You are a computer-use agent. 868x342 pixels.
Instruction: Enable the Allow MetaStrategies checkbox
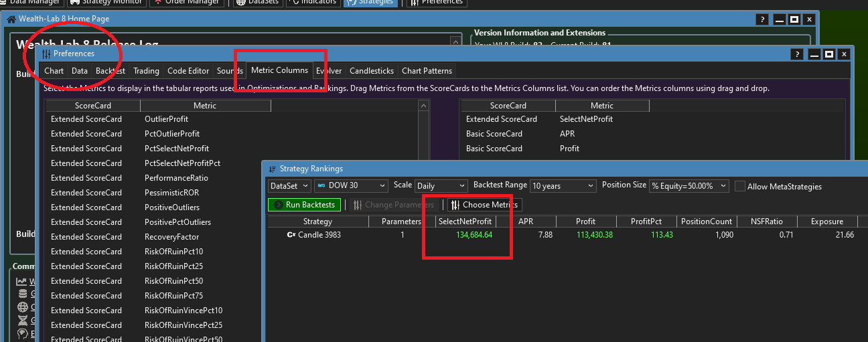(x=740, y=187)
